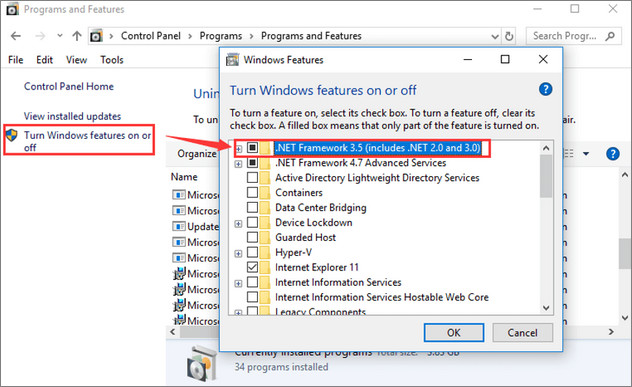
Task: Click the program list vertical scroll up arrow
Action: click(x=625, y=175)
